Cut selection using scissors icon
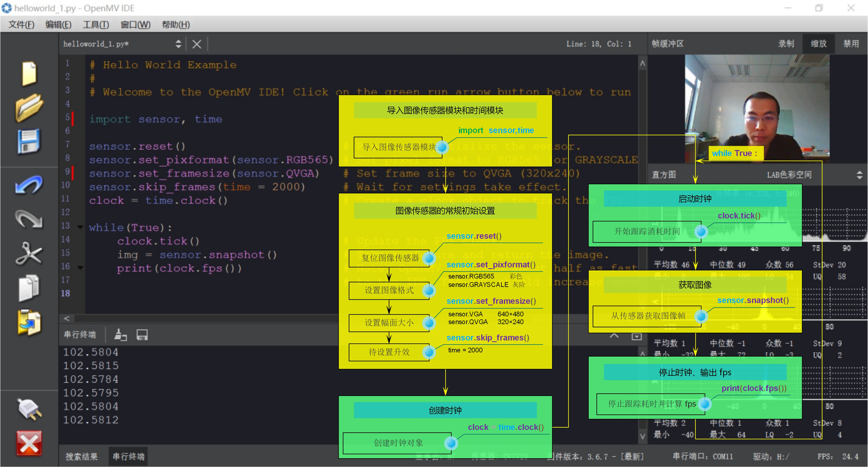 pos(29,253)
